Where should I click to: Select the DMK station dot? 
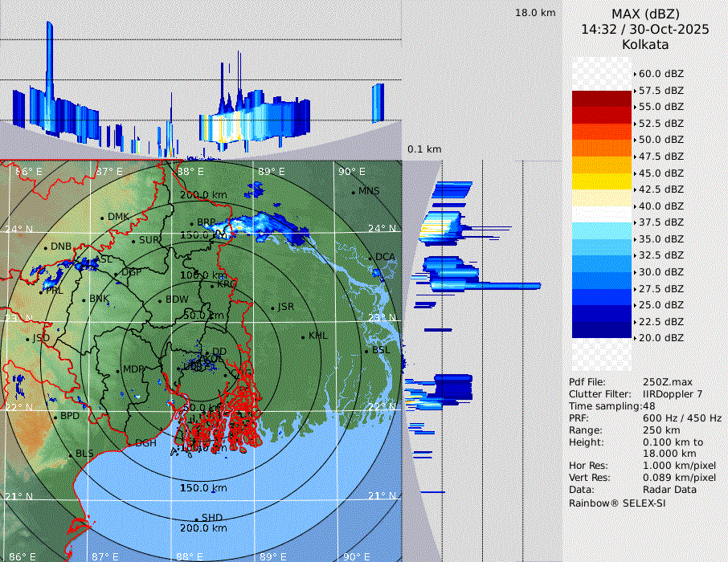pos(102,218)
